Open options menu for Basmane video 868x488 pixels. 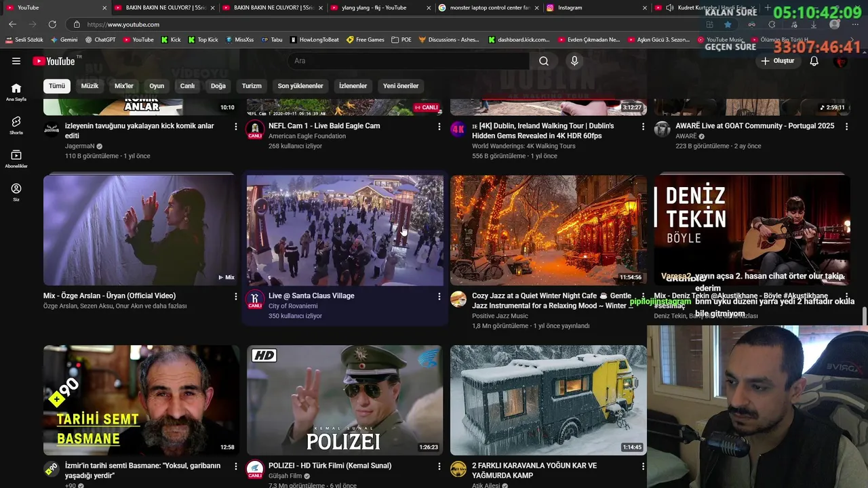coord(236,467)
